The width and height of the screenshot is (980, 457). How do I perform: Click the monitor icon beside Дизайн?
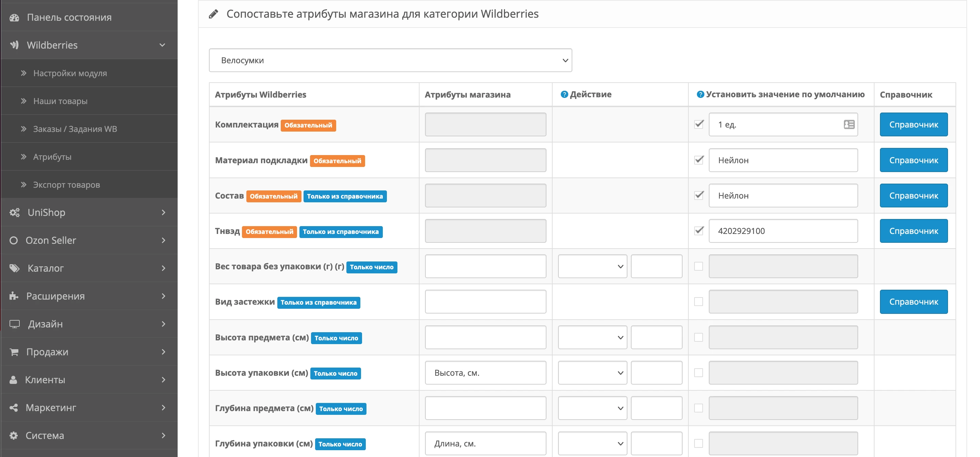[x=14, y=324]
